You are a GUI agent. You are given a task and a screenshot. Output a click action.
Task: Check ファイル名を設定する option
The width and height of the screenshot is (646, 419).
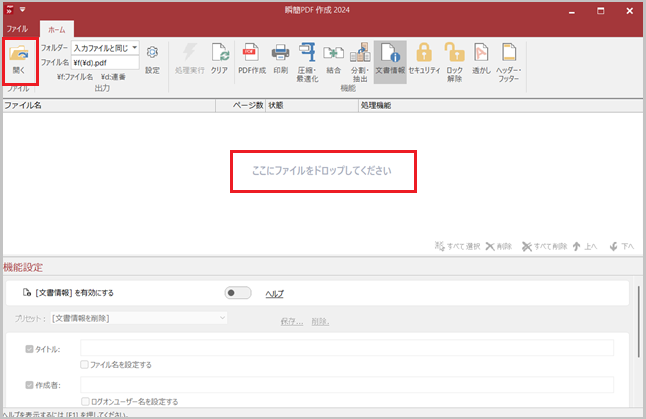84,365
